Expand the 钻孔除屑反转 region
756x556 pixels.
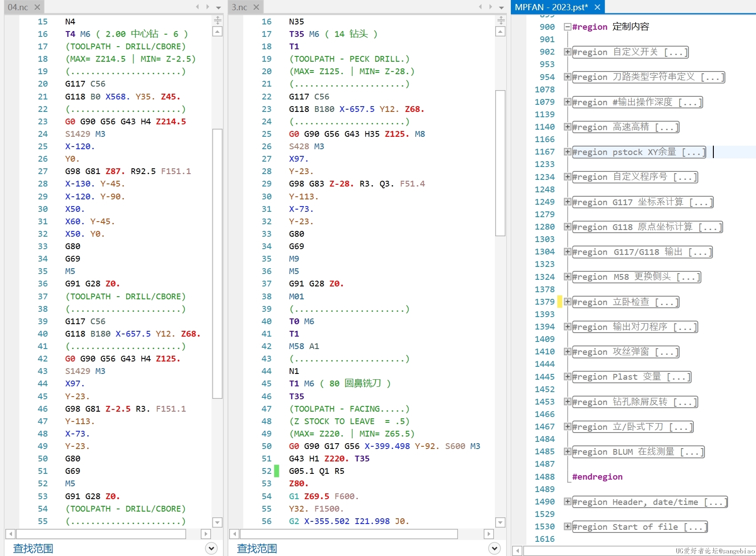567,401
